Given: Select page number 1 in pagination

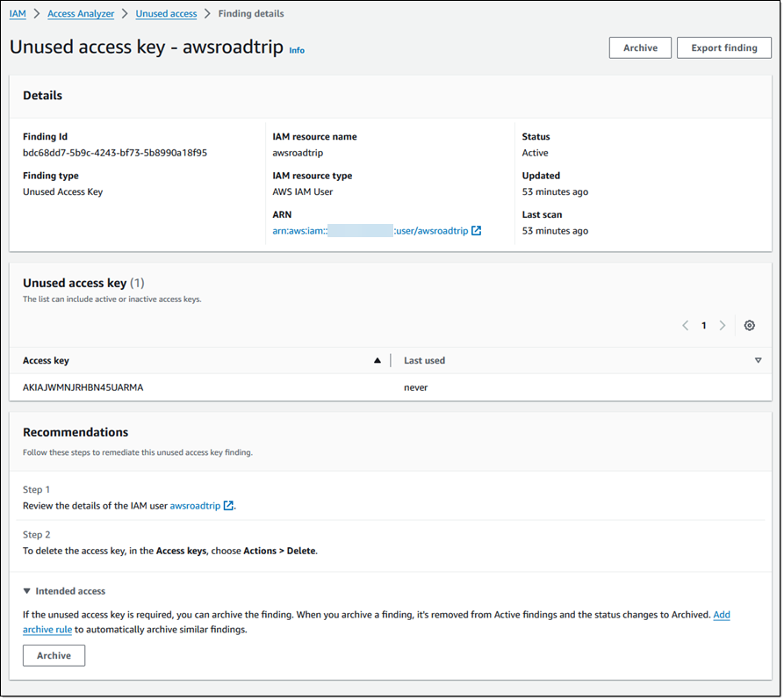Looking at the screenshot, I should pos(703,326).
